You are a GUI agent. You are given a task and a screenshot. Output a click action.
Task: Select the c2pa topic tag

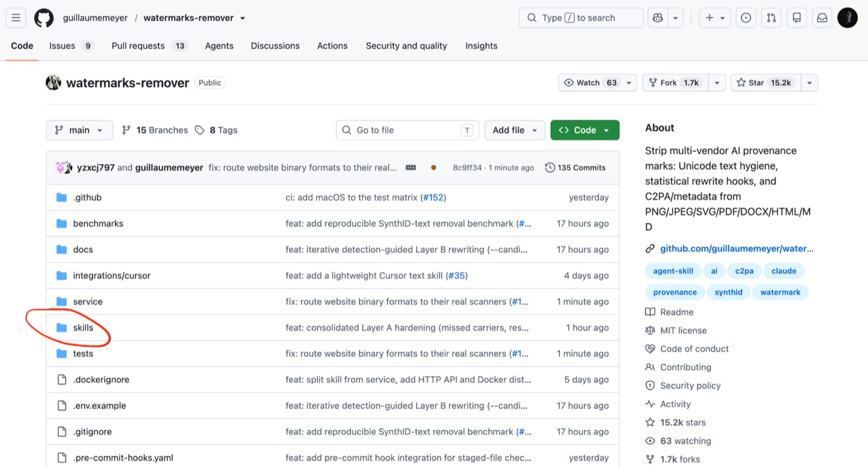click(744, 271)
